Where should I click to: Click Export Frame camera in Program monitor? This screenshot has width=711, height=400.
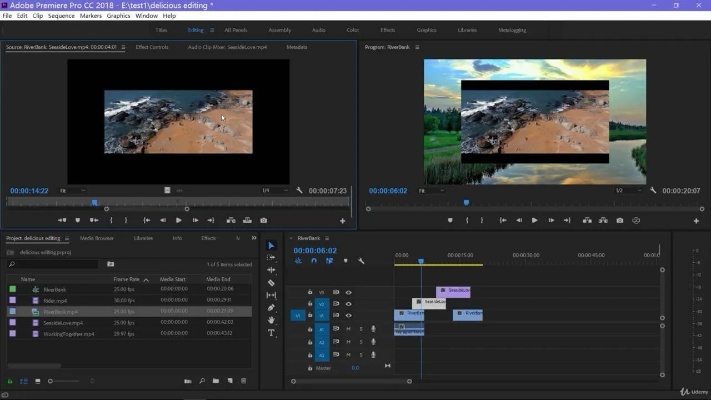click(x=620, y=220)
